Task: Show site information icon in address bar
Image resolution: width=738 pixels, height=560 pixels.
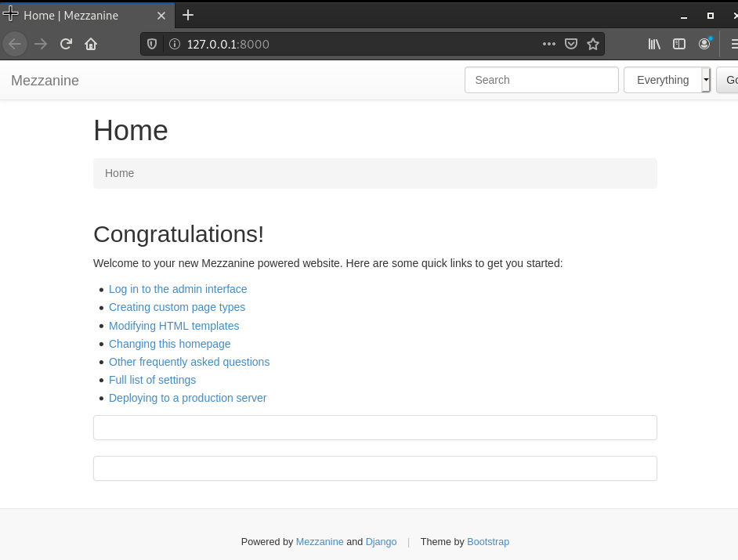Action: (175, 45)
